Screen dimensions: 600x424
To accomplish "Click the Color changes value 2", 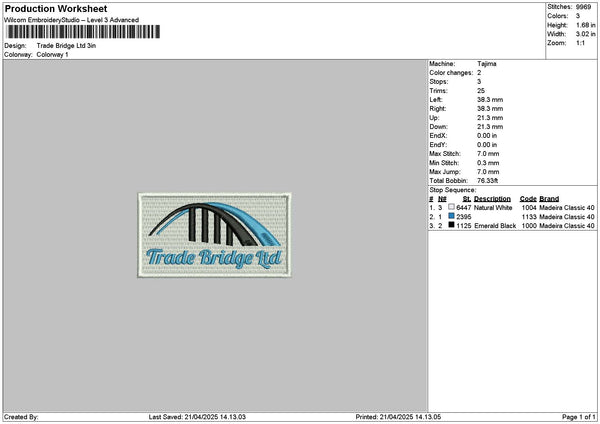I will point(479,73).
